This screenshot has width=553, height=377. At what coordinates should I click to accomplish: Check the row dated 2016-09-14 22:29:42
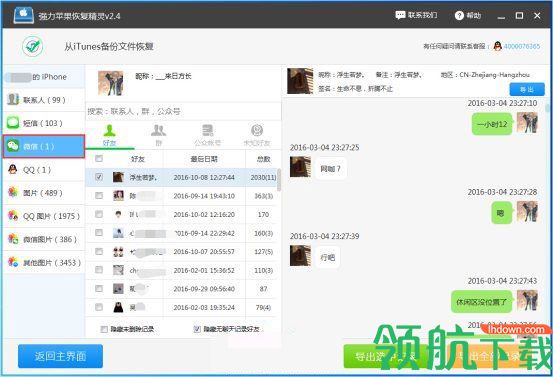tap(99, 233)
